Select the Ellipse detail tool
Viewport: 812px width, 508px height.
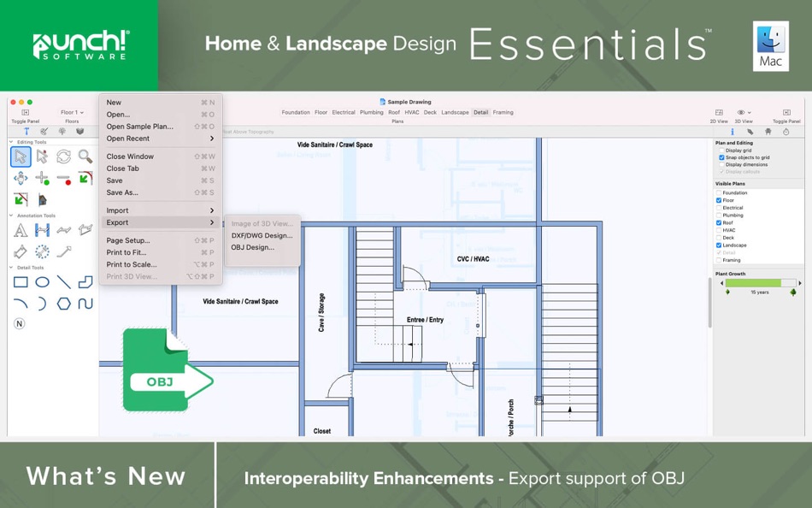point(42,282)
